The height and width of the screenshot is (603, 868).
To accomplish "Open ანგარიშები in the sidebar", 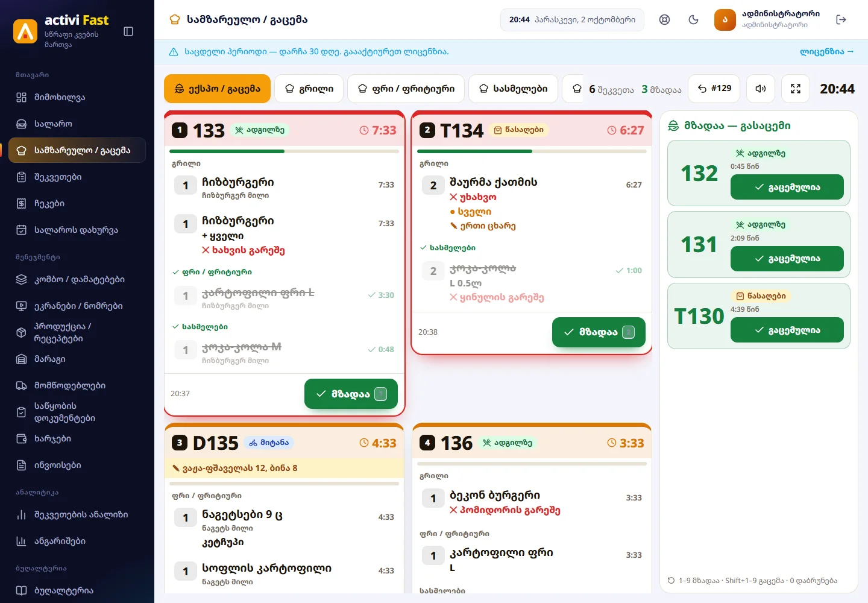I will point(77,541).
